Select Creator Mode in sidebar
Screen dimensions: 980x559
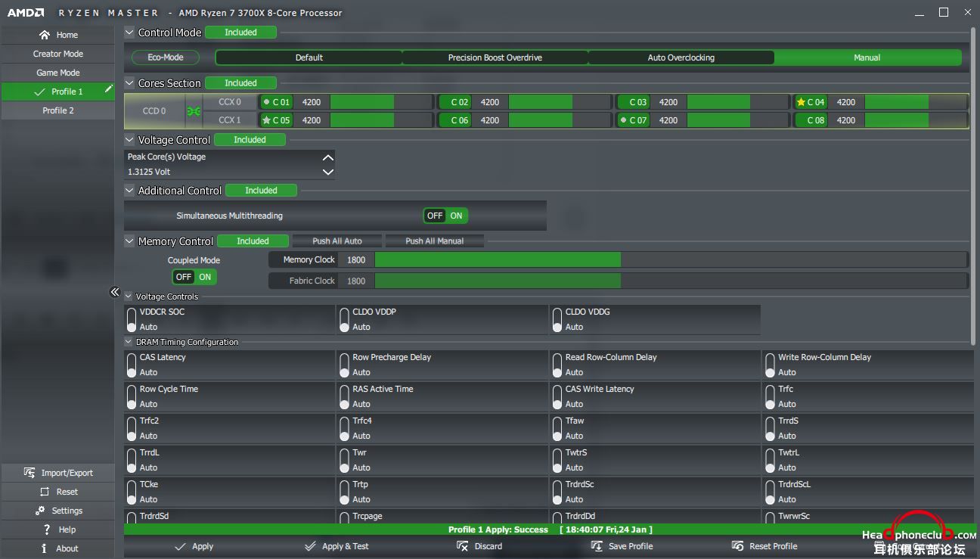(x=57, y=54)
